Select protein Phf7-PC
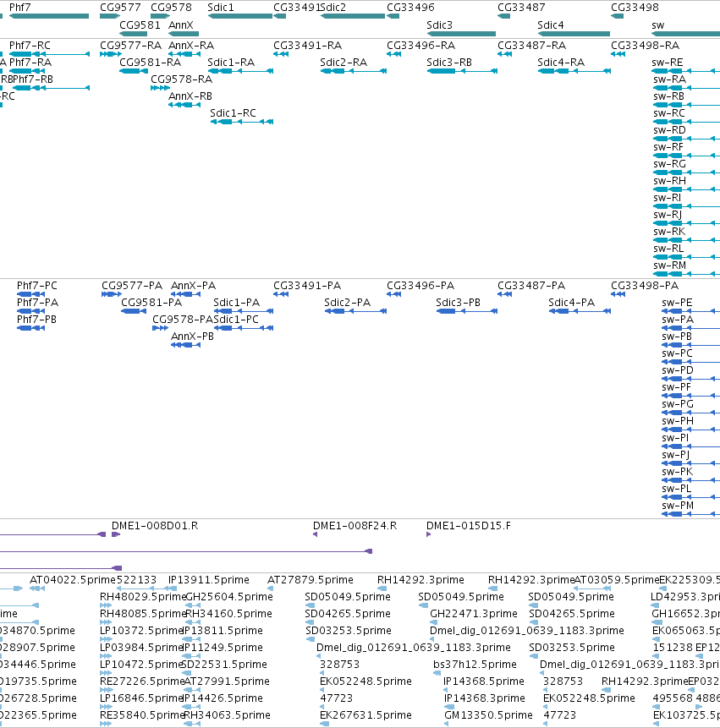This screenshot has height=728, width=720. coord(30,294)
